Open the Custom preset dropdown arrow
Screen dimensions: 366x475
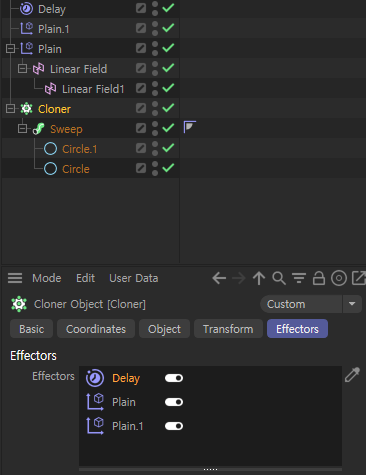tap(352, 304)
